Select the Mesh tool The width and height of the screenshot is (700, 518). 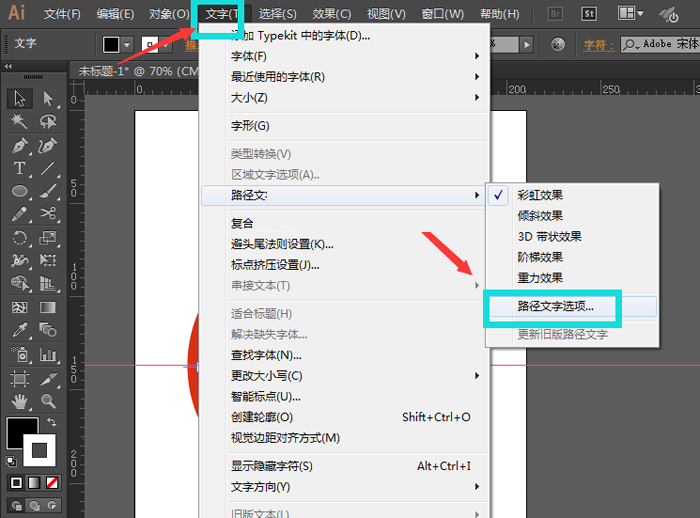click(19, 307)
